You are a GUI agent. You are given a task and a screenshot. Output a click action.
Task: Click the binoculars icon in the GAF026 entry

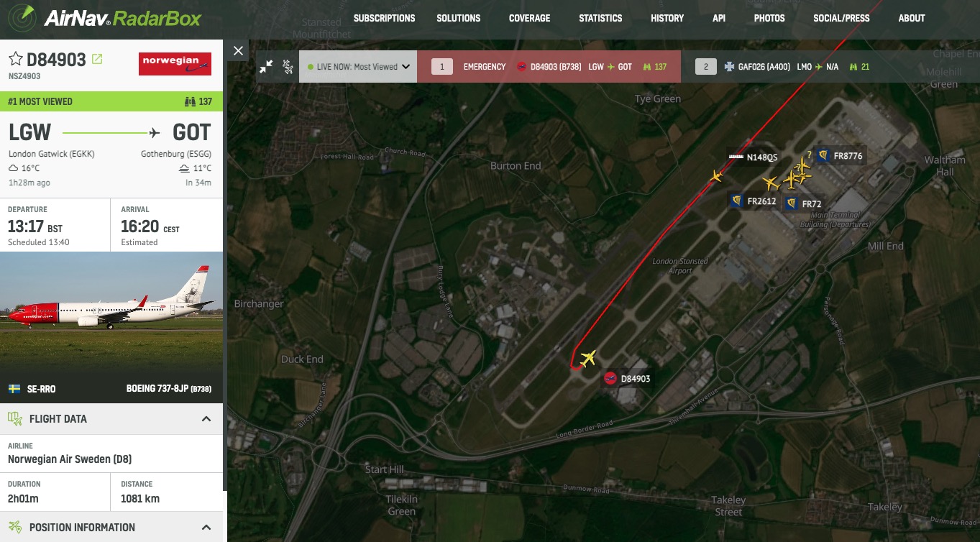click(854, 67)
